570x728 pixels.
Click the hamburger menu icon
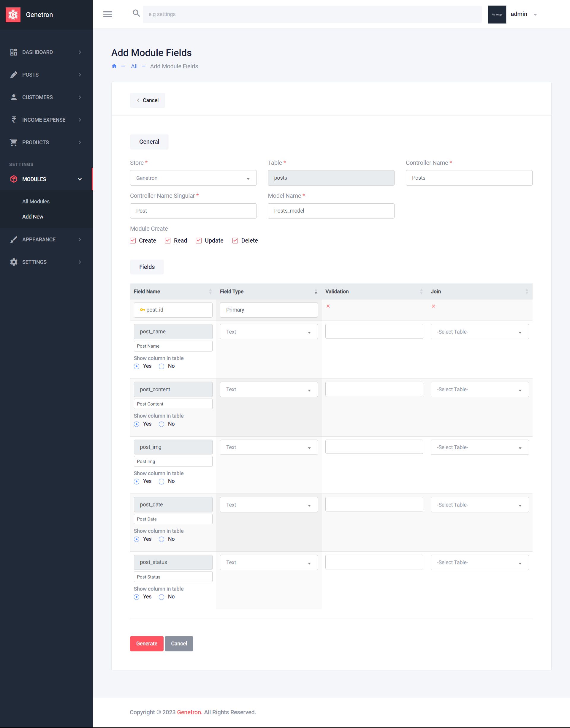coord(107,14)
